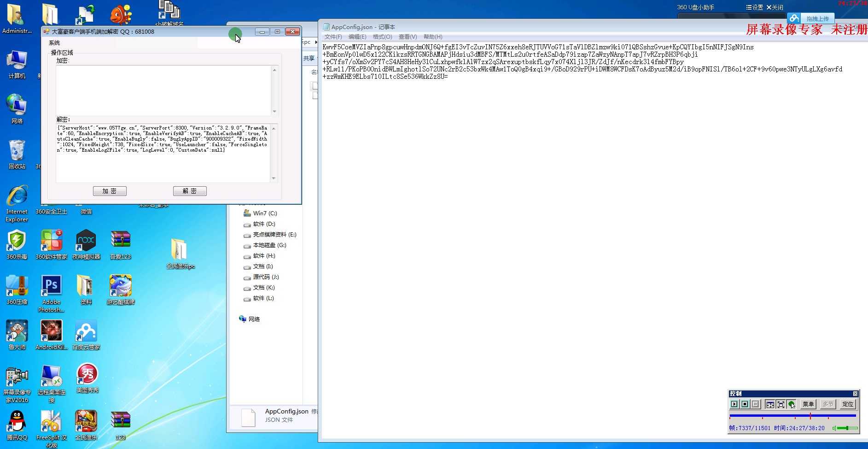Open 美图秀秀 desktop icon
Screen dimensions: 868x449
[87, 378]
